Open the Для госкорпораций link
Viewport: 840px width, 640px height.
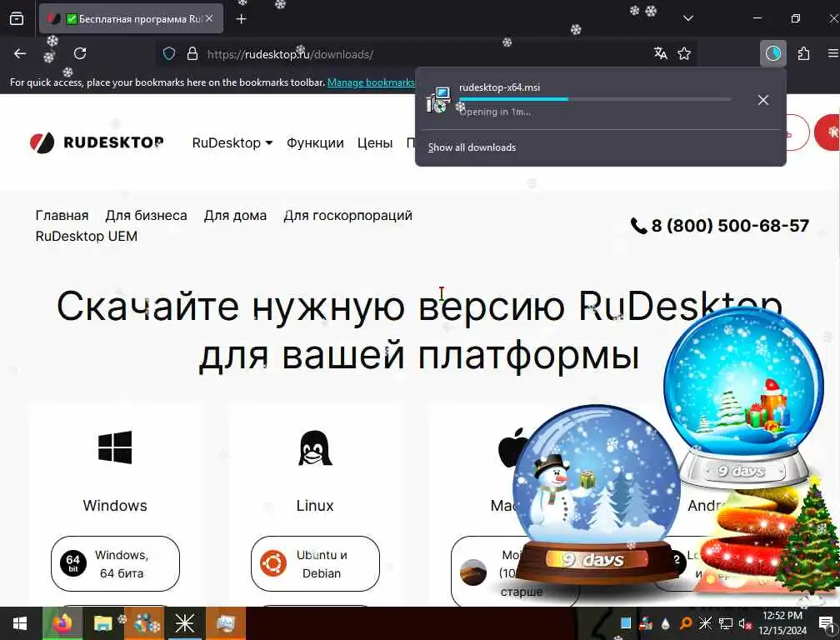tap(347, 215)
